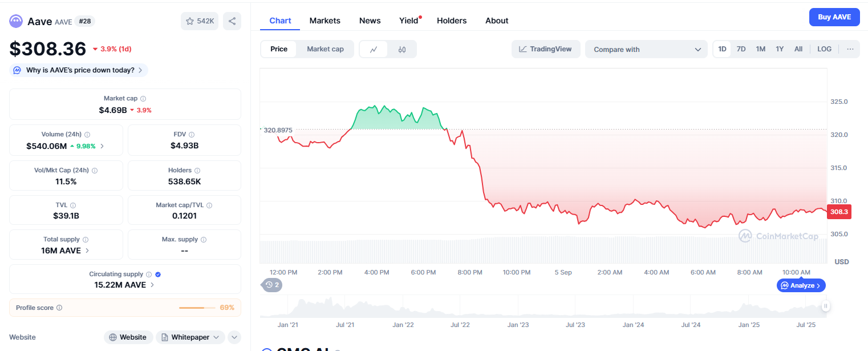The width and height of the screenshot is (868, 351).
Task: Click the 11.5% Vol/Mkt Cap value
Action: 66,181
